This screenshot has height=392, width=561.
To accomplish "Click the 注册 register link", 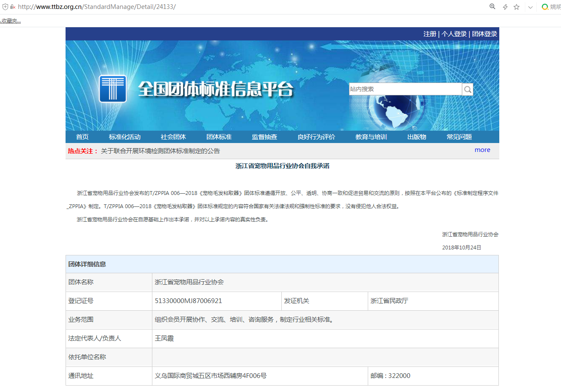I will pyautogui.click(x=429, y=34).
